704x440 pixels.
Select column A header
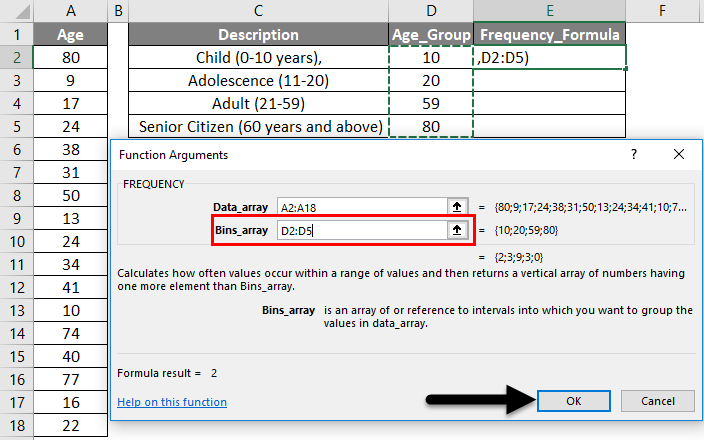click(69, 11)
